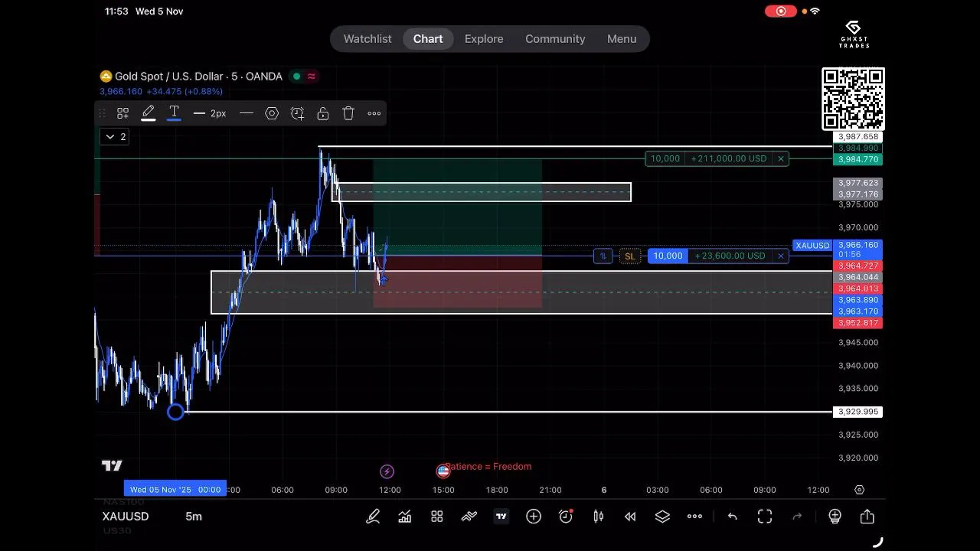Enter fullscreen chart mode
This screenshot has height=551, width=980.
click(x=765, y=517)
